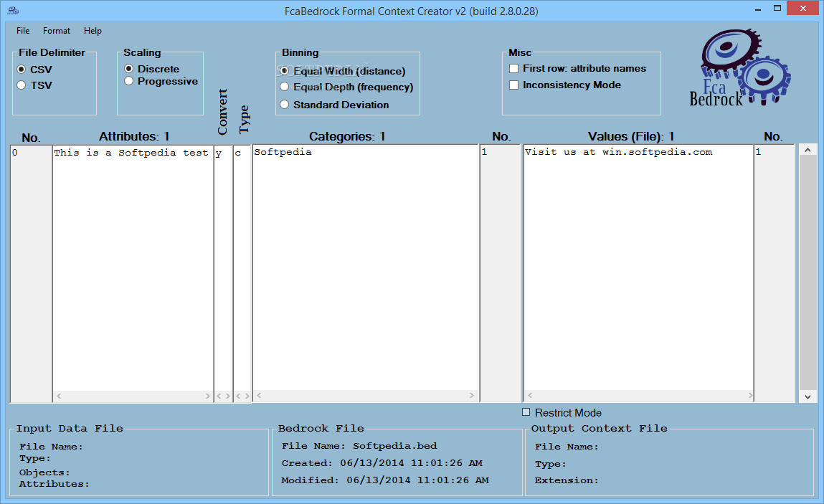Click the Type value 'c'
The image size is (824, 504).
(238, 153)
